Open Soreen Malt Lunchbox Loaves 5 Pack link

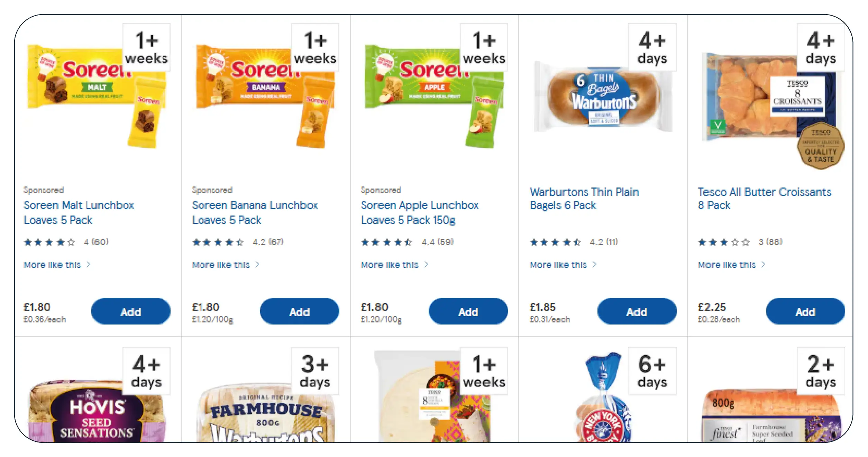79,212
